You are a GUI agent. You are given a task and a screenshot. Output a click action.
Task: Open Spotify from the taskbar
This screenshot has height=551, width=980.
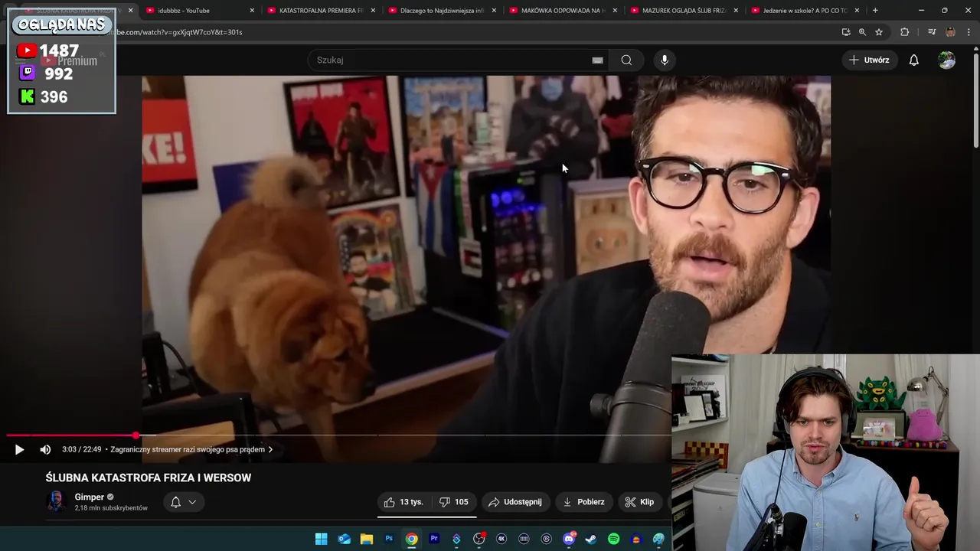tap(613, 539)
